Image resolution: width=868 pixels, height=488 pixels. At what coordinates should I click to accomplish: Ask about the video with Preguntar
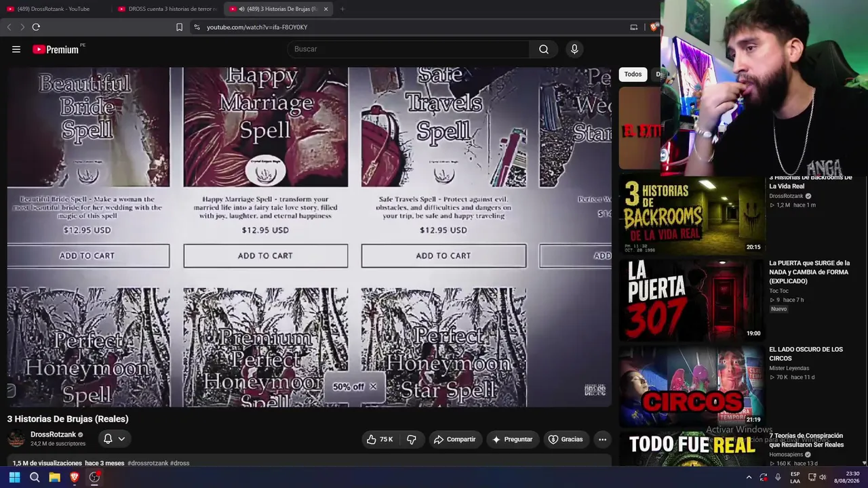click(x=512, y=439)
